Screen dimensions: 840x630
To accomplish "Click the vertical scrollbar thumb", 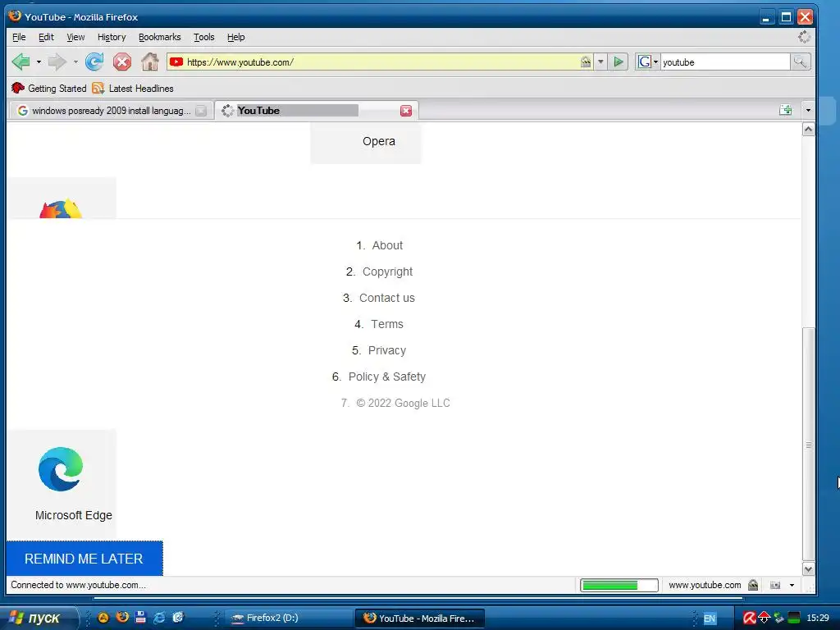I will point(808,444).
